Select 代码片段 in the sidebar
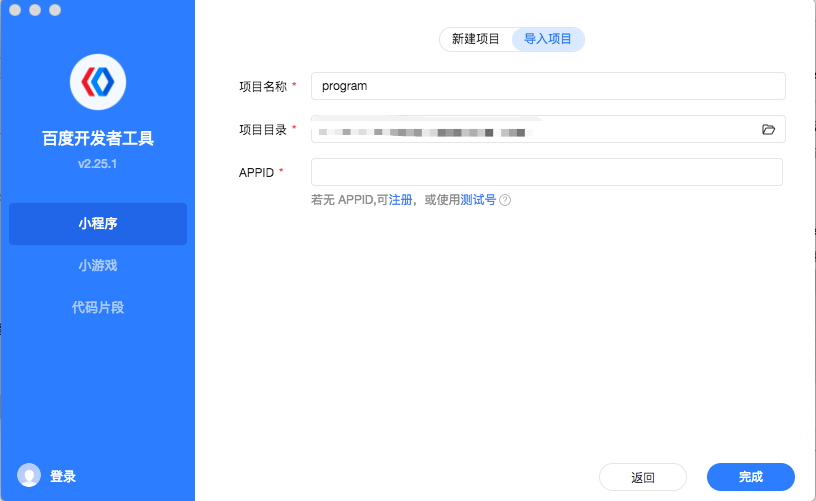816x501 pixels. tap(98, 307)
